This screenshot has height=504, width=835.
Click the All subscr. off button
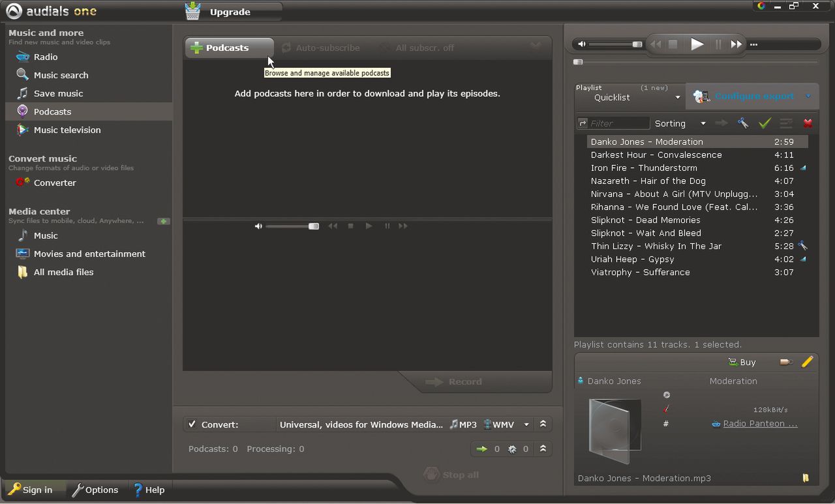click(417, 48)
